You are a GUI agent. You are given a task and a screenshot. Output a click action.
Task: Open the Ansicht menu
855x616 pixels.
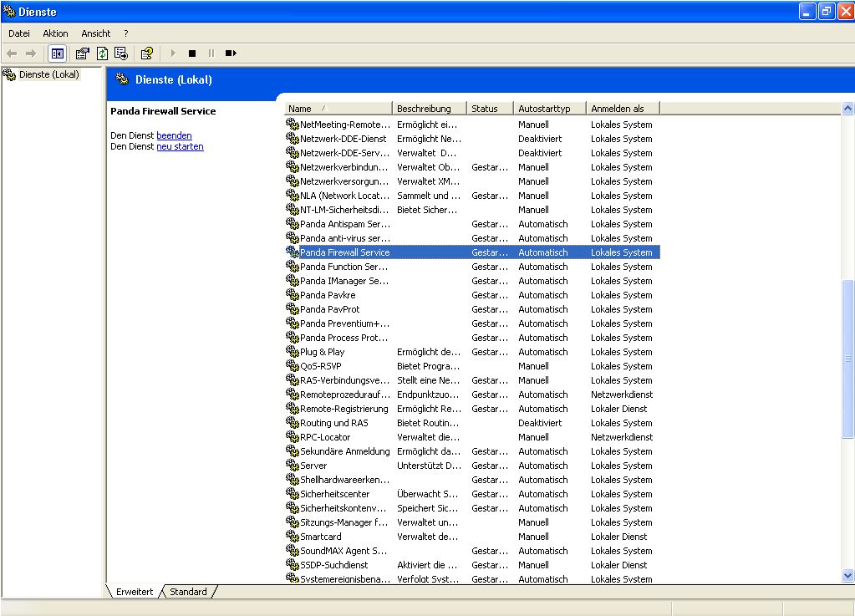[x=95, y=33]
